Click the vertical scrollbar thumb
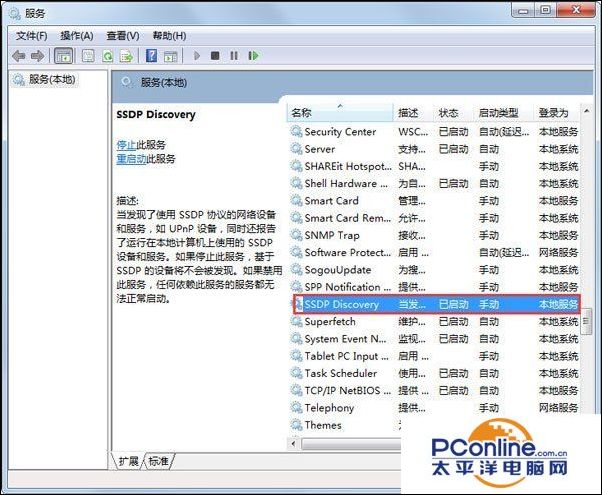 [586, 321]
